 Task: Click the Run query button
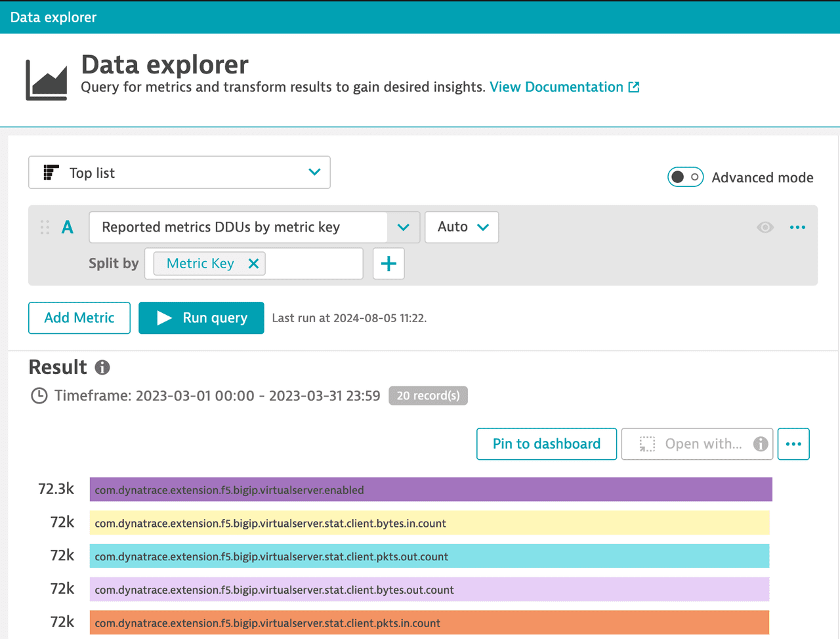[201, 318]
